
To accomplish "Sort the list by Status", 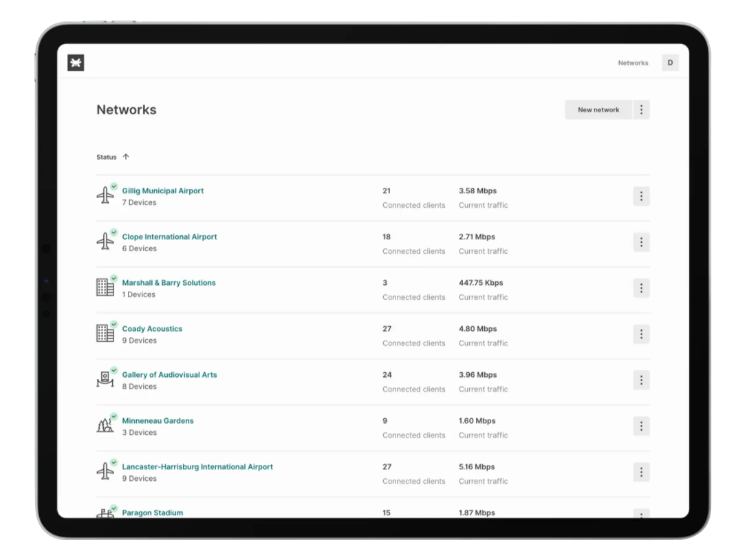I will tap(106, 158).
